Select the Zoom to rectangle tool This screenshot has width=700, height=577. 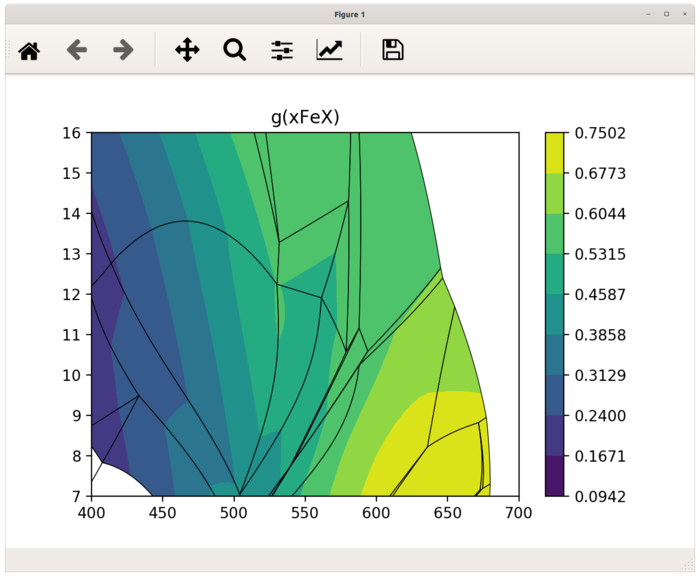pos(234,50)
